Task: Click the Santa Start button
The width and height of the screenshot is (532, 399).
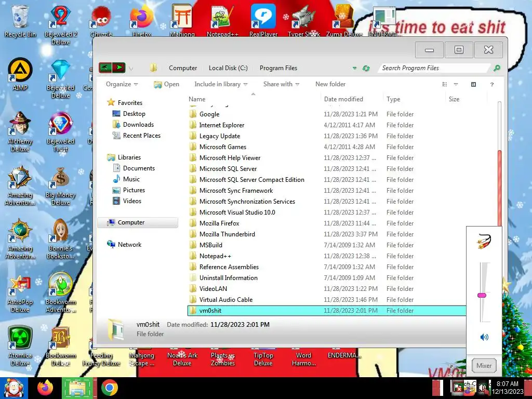Action: coord(14,388)
